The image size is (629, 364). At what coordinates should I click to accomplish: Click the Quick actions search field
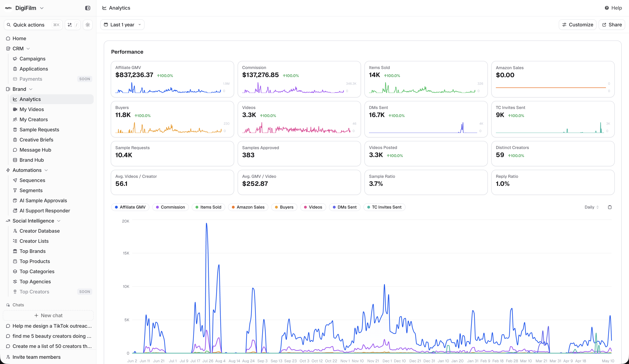coord(33,25)
